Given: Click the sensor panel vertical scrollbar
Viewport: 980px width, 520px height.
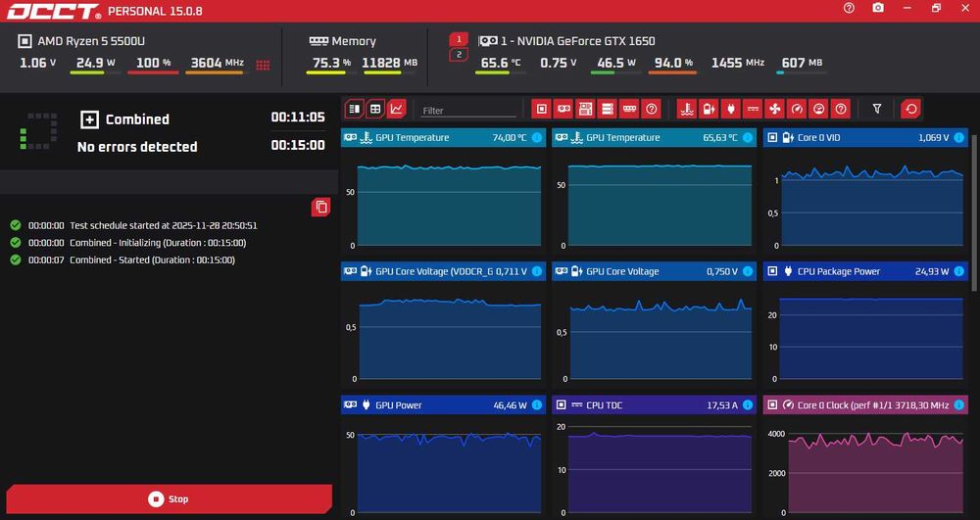Looking at the screenshot, I should coord(974,213).
